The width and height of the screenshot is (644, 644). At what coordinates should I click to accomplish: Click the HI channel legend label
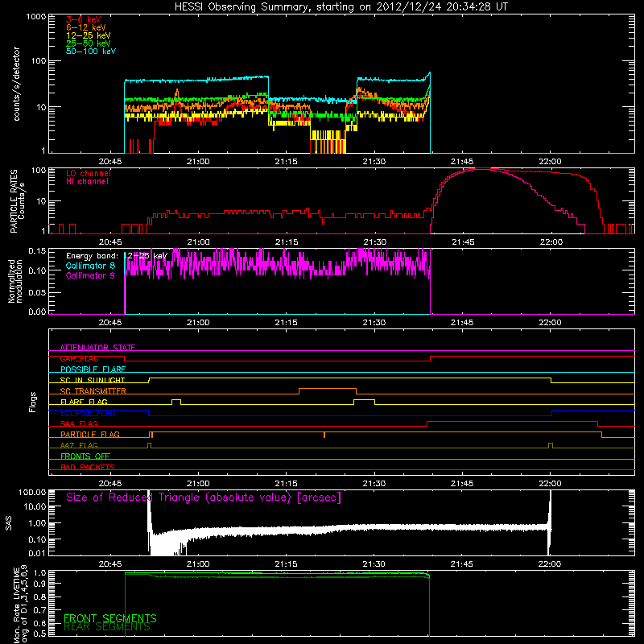click(88, 182)
